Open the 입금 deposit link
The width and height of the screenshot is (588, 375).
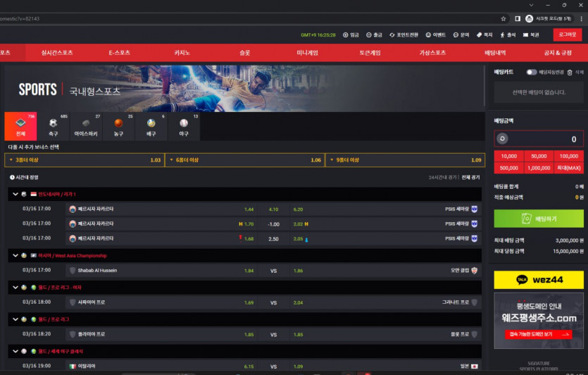coord(351,35)
